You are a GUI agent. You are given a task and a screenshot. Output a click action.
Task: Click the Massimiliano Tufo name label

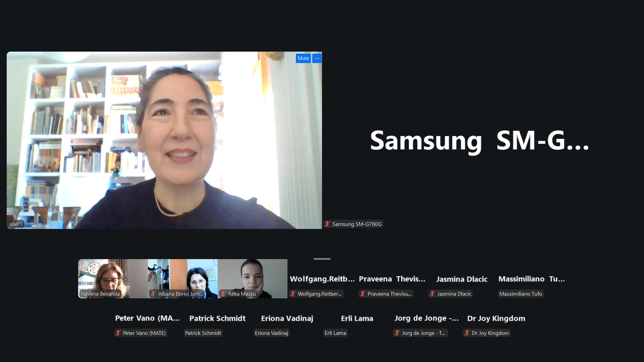pos(521,294)
